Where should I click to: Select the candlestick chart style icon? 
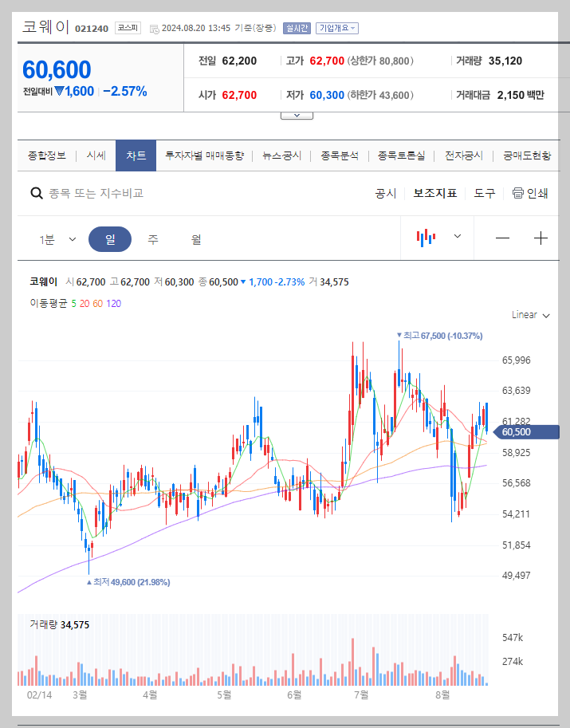pyautogui.click(x=427, y=237)
